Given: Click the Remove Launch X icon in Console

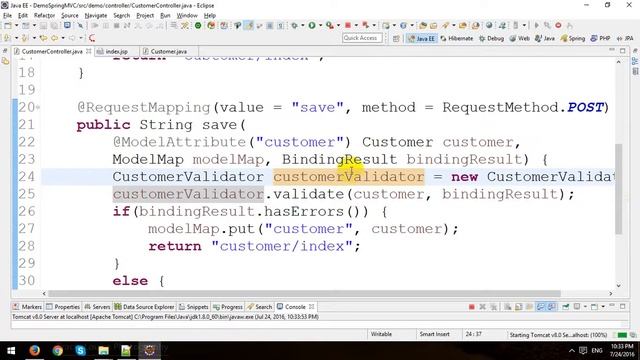Looking at the screenshot, I should pos(482,307).
